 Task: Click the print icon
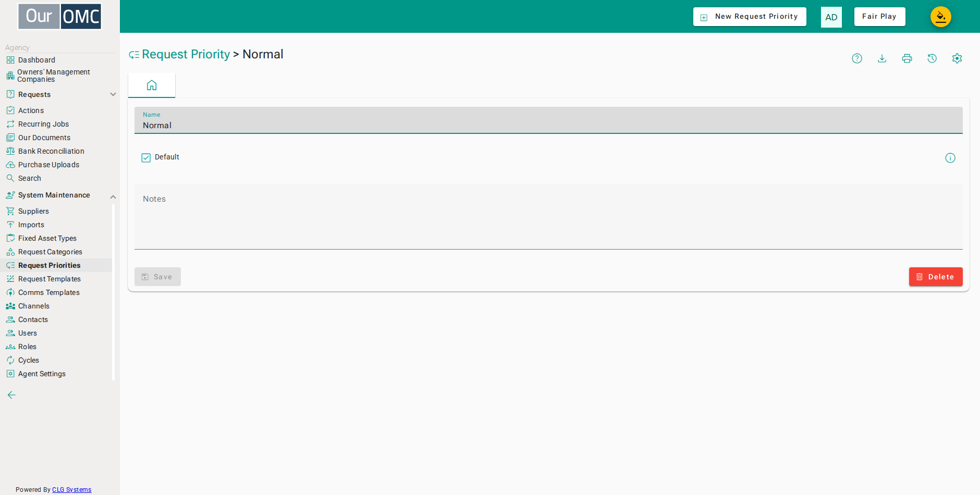[x=907, y=58]
